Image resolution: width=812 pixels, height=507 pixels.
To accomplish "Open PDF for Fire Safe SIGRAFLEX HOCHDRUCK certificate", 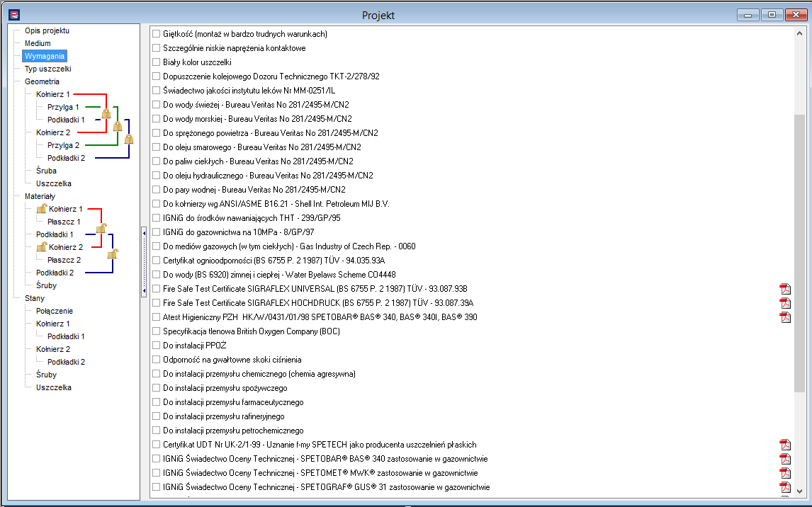I will pos(785,302).
